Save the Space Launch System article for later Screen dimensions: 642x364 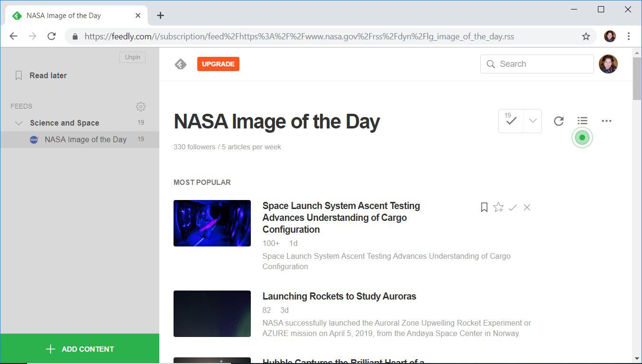[484, 207]
